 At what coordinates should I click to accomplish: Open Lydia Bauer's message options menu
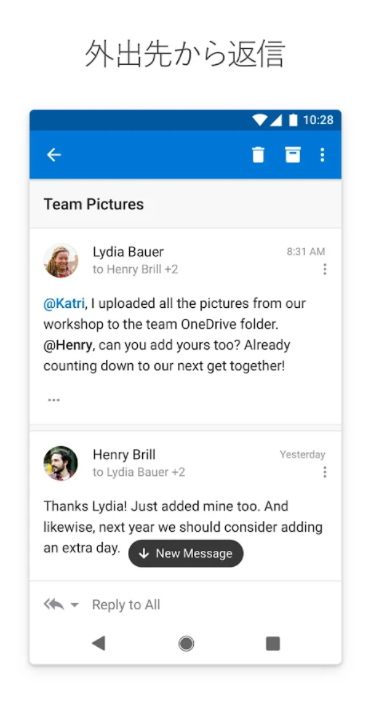coord(325,270)
